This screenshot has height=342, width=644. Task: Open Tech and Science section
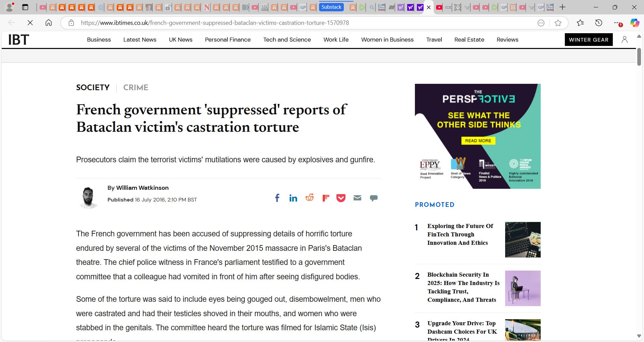[x=287, y=40]
